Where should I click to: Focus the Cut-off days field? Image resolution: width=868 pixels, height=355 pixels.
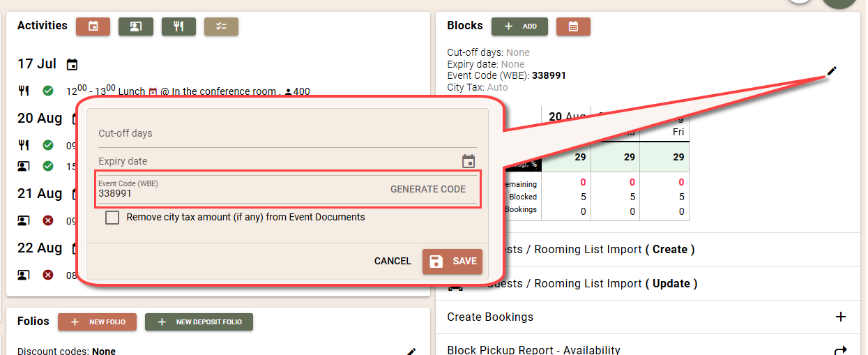[x=287, y=133]
